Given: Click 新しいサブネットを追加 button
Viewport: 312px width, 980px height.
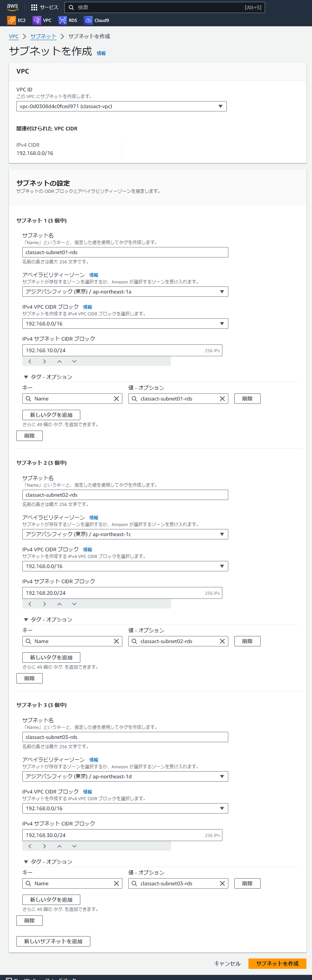Looking at the screenshot, I should coord(53,941).
